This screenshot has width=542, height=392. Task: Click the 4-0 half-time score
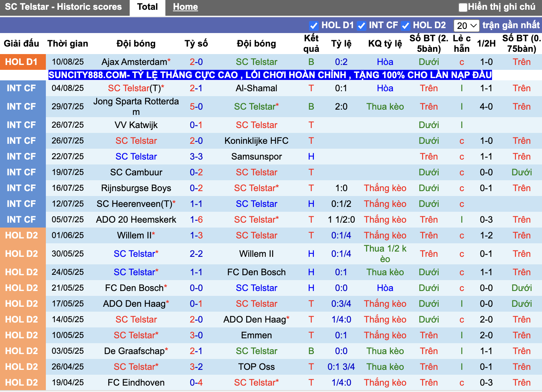(486, 107)
